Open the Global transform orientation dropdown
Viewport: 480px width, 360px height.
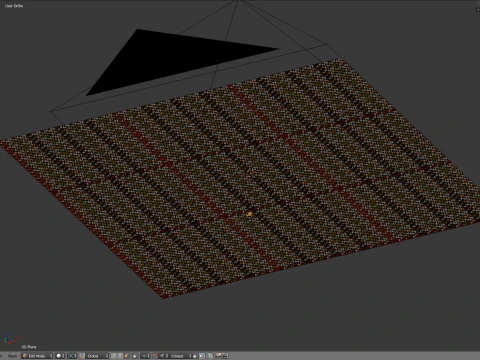coord(97,356)
